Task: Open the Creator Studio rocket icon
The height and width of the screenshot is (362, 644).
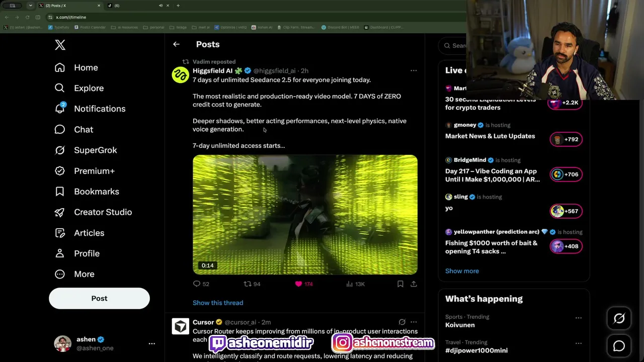Action: coord(60,212)
